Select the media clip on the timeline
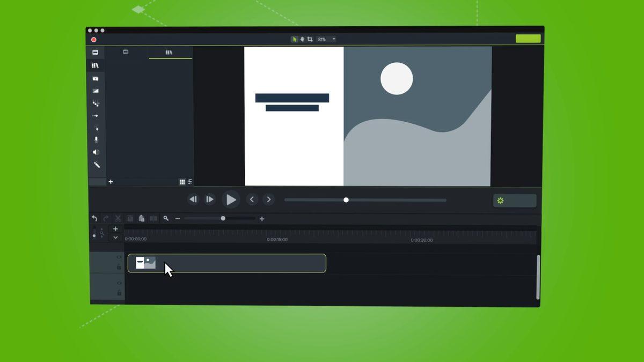 [225, 263]
